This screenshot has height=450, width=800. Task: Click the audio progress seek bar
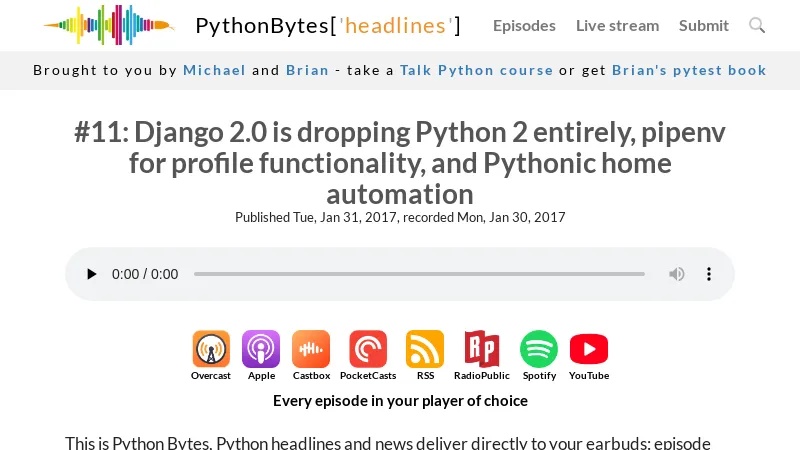pos(419,274)
